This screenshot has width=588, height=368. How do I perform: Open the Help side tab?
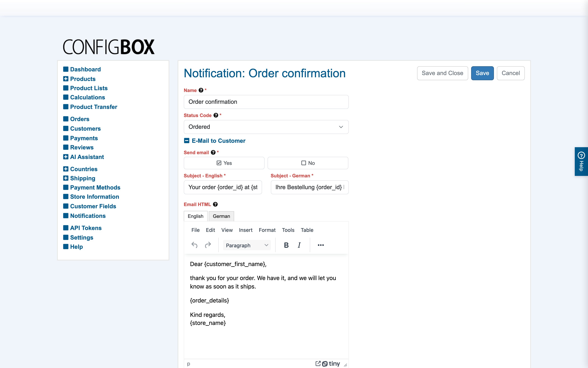click(x=581, y=161)
